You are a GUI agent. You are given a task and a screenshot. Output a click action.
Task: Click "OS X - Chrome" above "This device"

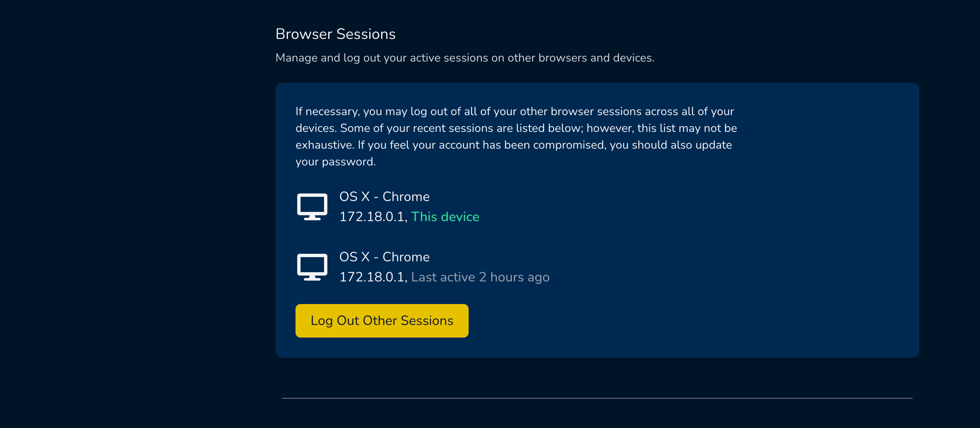pyautogui.click(x=384, y=196)
